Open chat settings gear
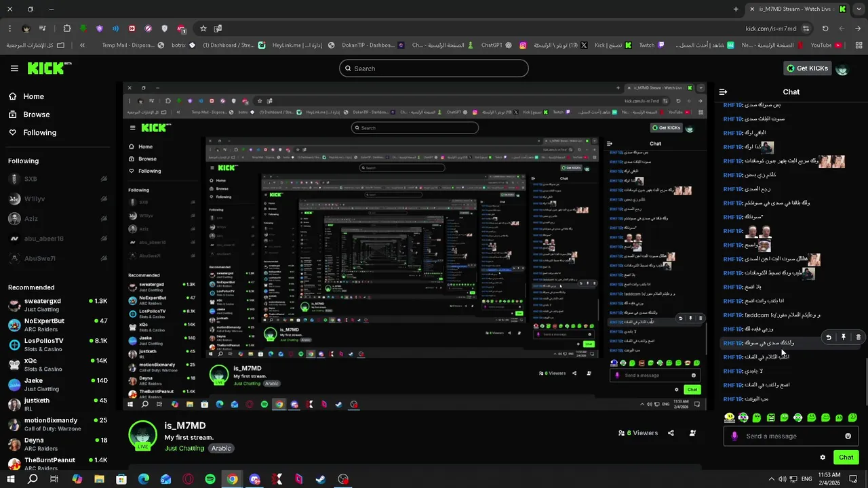The height and width of the screenshot is (488, 868). tap(823, 457)
